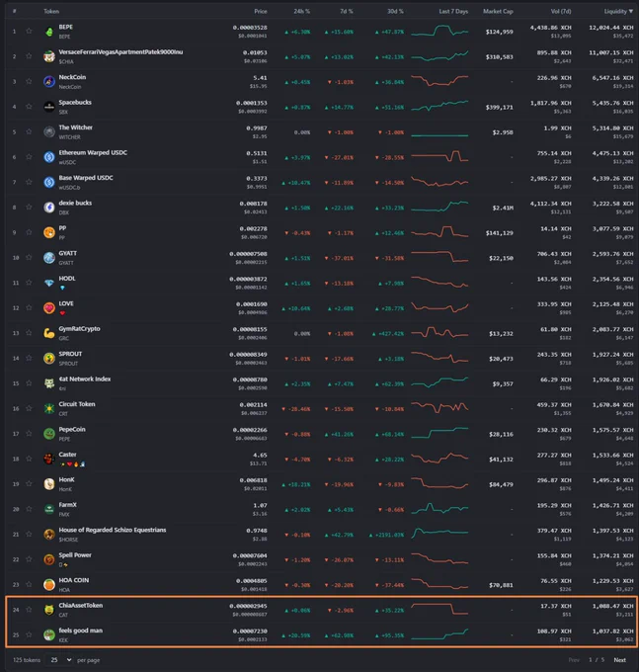Sort table by Price column
639x672 pixels.
tap(261, 12)
